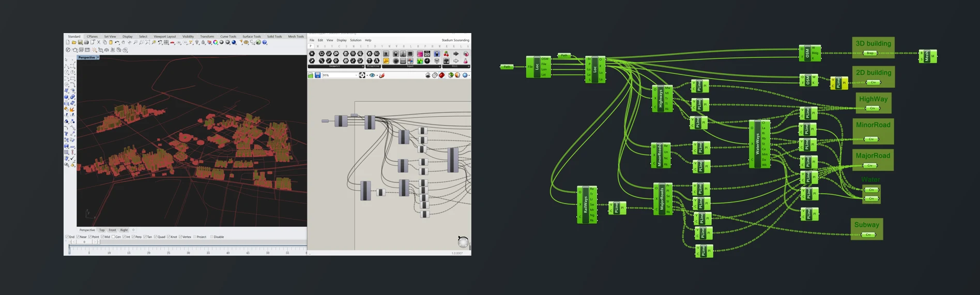The image size is (980, 295).
Task: Click the Lock padlock icon
Action: (203, 42)
